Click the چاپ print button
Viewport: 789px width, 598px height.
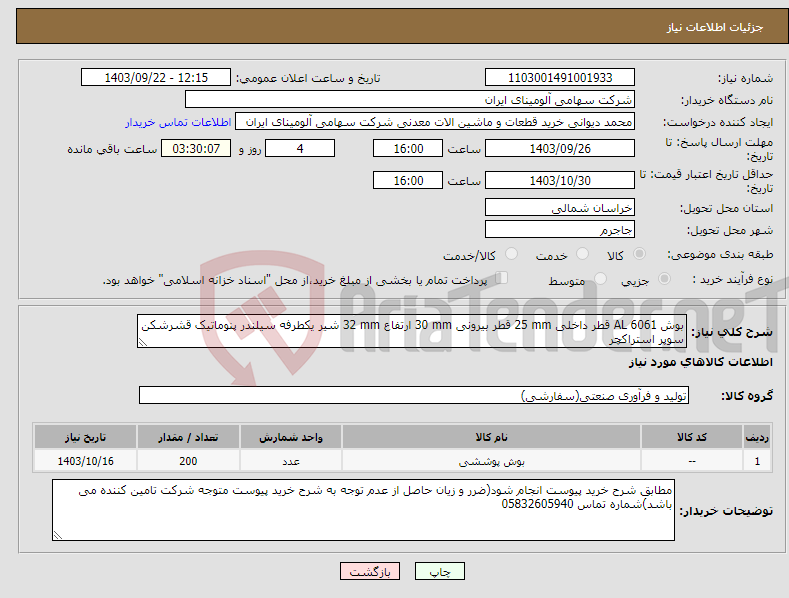pyautogui.click(x=440, y=571)
